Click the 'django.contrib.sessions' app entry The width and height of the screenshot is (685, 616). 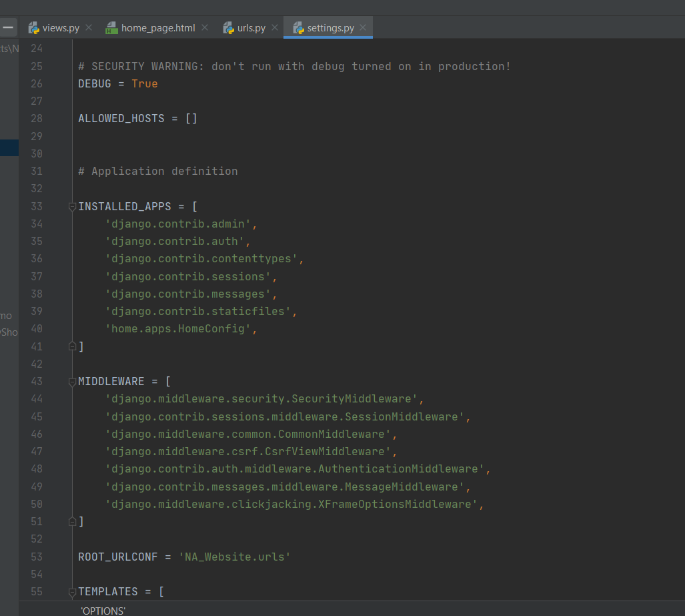pyautogui.click(x=188, y=277)
